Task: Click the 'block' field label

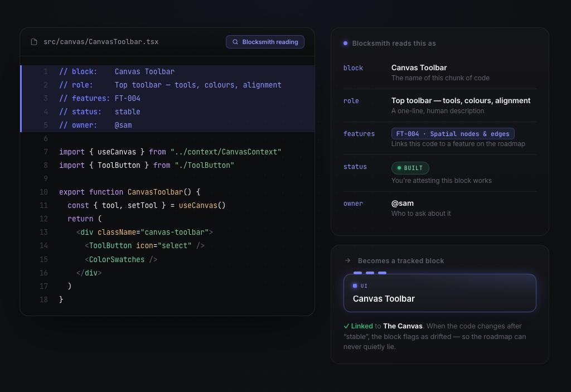Action: (x=353, y=68)
